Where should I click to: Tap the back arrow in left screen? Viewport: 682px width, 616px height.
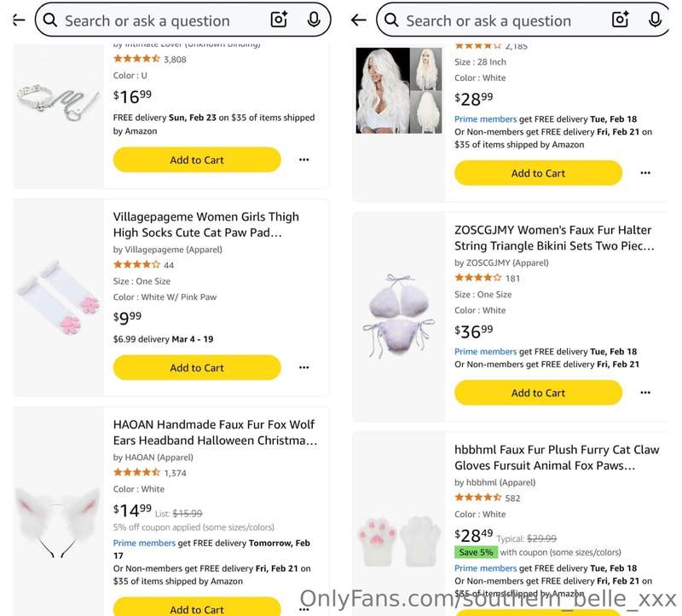tap(19, 20)
